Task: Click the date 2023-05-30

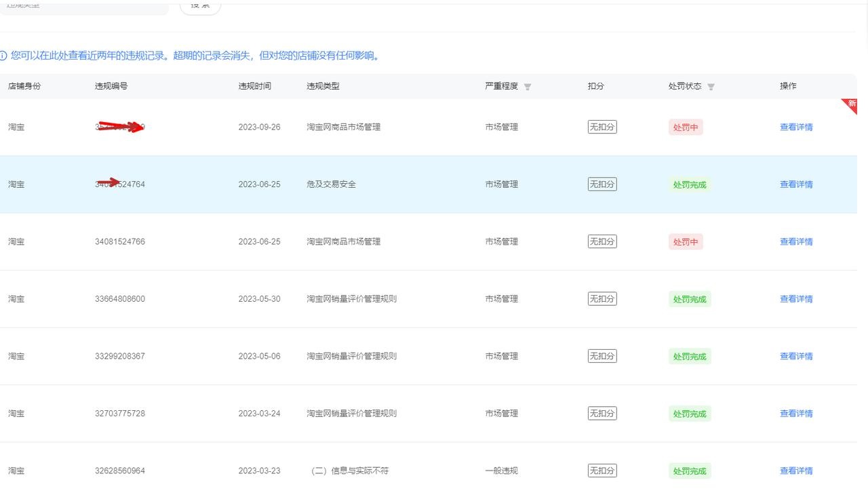Action: [x=259, y=299]
